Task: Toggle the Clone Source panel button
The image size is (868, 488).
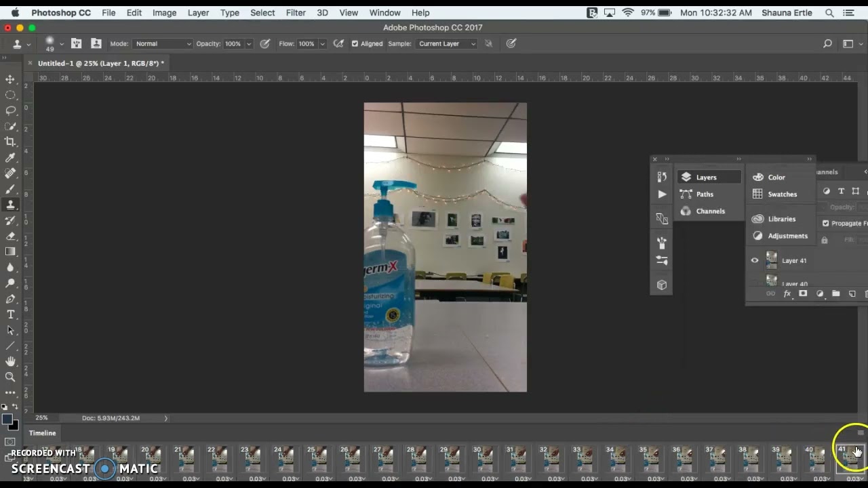Action: click(x=96, y=43)
